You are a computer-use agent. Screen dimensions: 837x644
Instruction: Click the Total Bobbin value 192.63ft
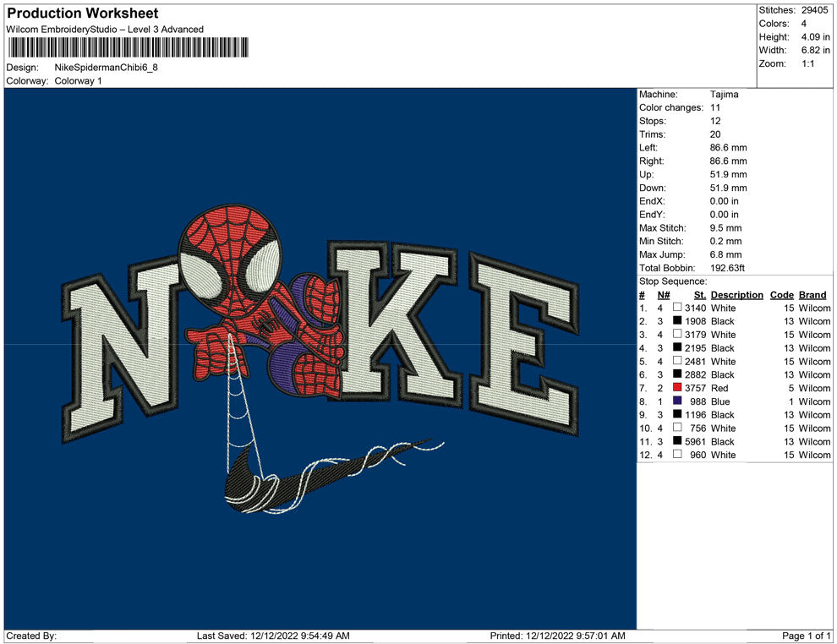[727, 268]
